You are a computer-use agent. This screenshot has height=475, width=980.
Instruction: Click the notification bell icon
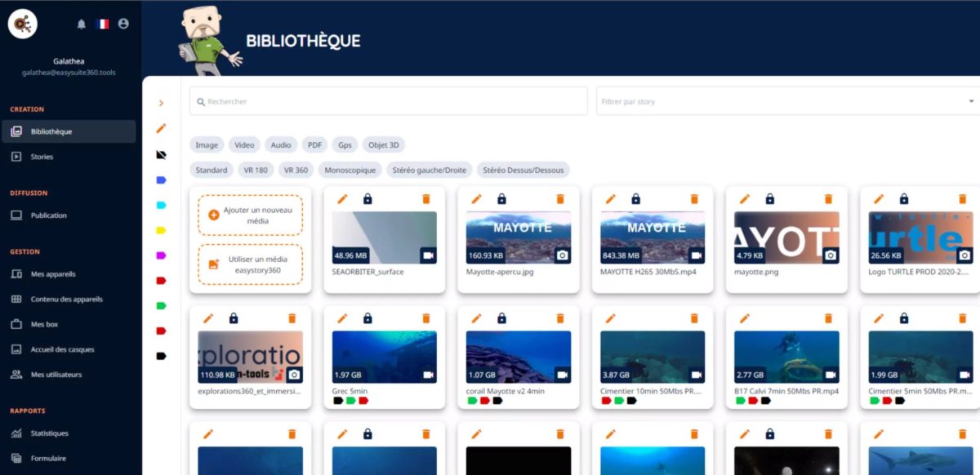[x=81, y=24]
